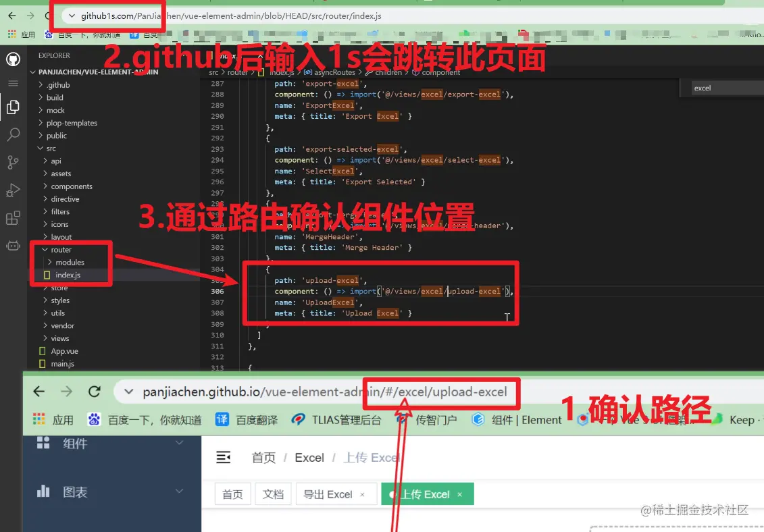Viewport: 764px width, 532px height.
Task: Open the 百度翻译 bookmark
Action: (x=247, y=419)
